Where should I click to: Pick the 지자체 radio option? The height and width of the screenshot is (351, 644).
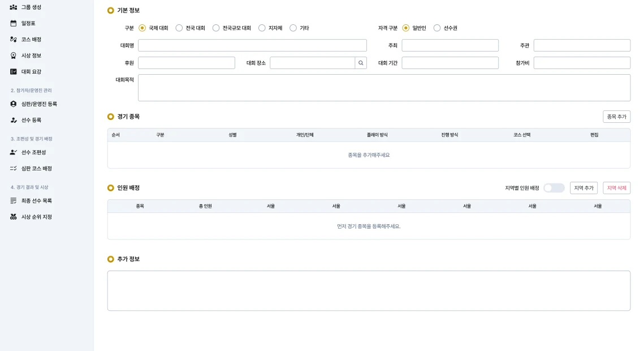coord(262,28)
